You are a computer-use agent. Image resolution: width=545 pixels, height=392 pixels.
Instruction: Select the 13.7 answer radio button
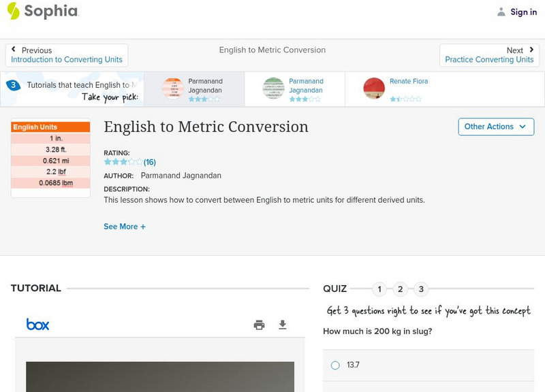tap(335, 365)
